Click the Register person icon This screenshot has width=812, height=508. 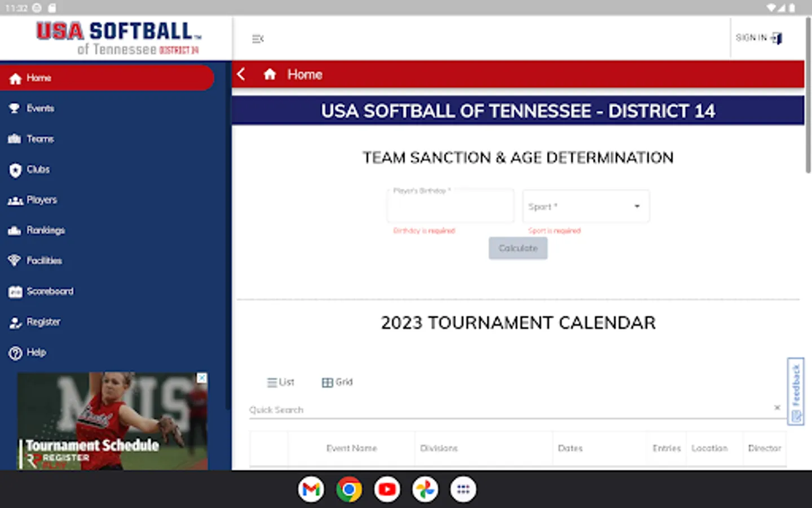coord(15,322)
